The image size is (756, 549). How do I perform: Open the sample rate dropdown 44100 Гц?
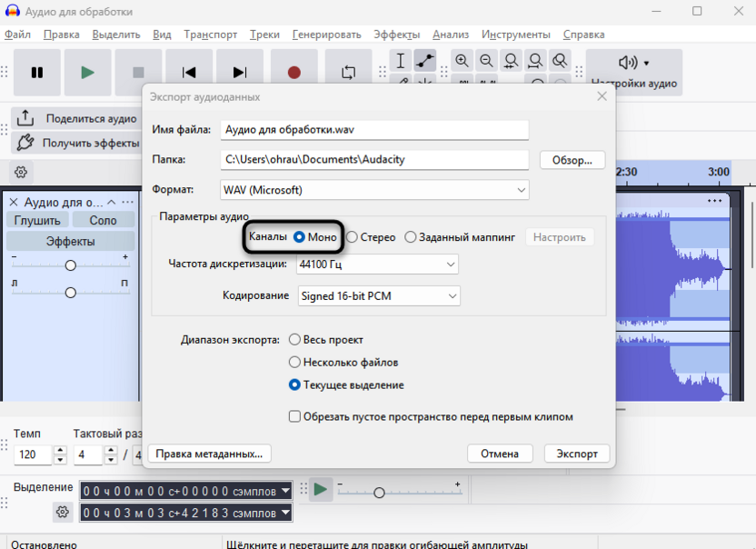[377, 265]
